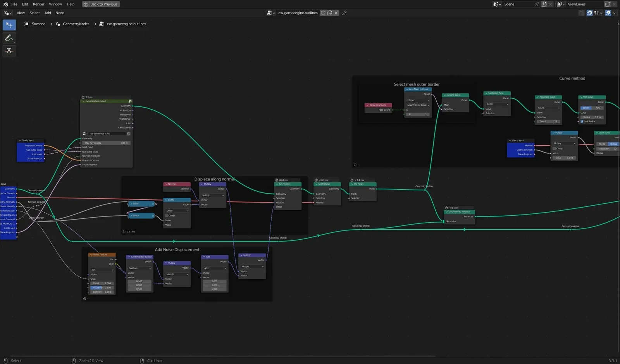Open the Add menu
Image resolution: width=620 pixels, height=364 pixels.
[47, 13]
